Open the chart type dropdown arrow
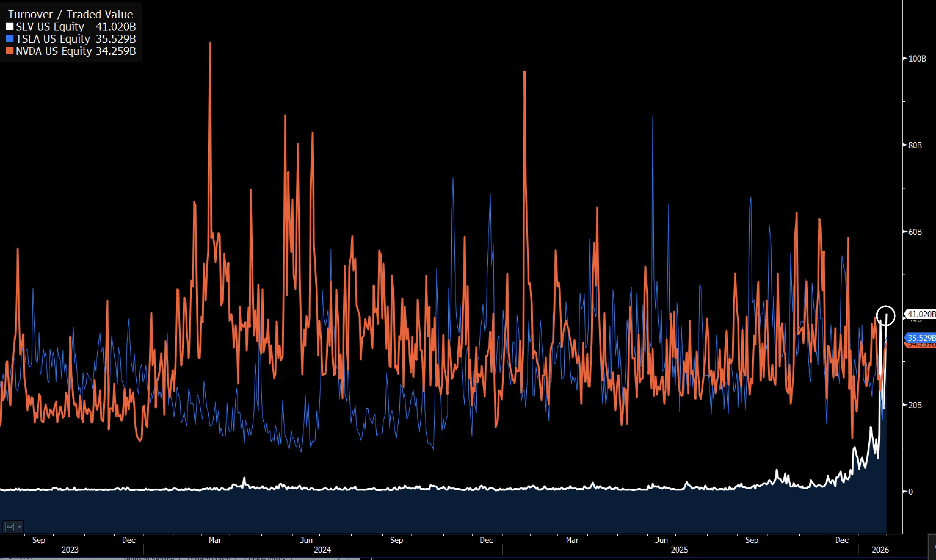 pyautogui.click(x=20, y=527)
